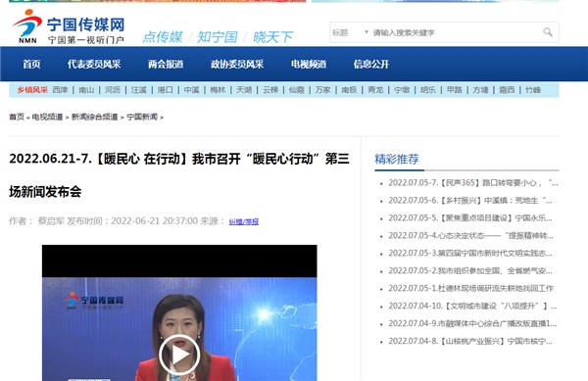
Task: Open the 代表委员风采 menu item
Action: pos(94,64)
